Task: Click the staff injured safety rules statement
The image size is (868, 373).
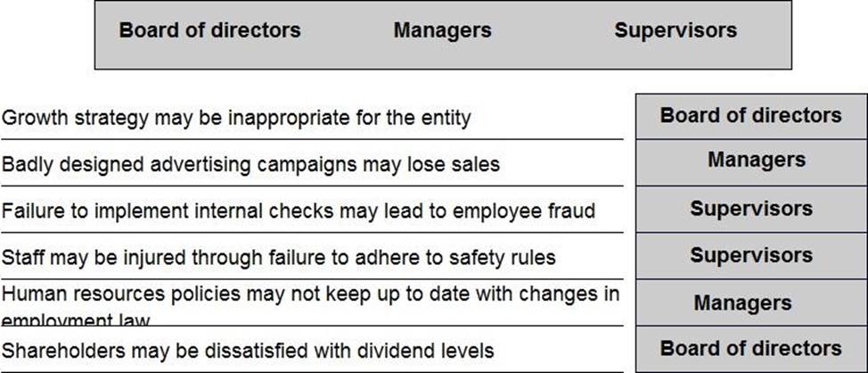Action: point(278,258)
